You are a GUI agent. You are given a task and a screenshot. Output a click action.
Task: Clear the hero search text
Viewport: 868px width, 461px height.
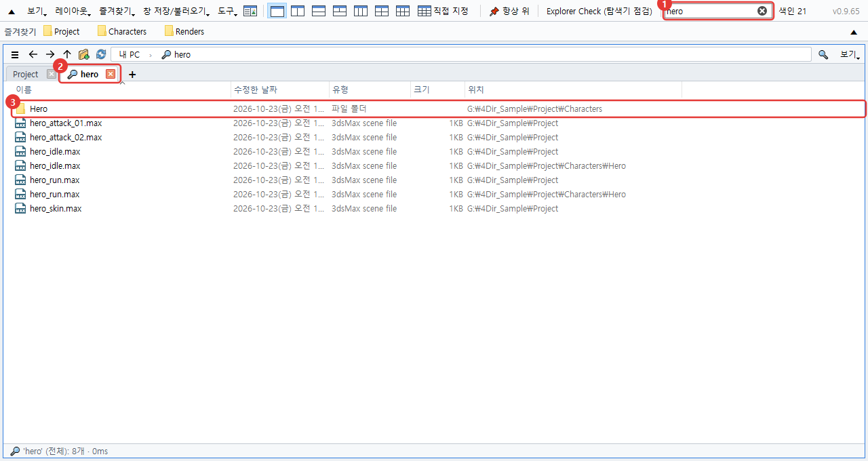point(762,11)
